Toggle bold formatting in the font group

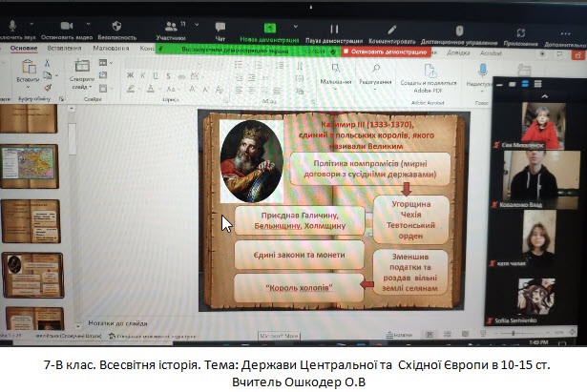pos(131,76)
